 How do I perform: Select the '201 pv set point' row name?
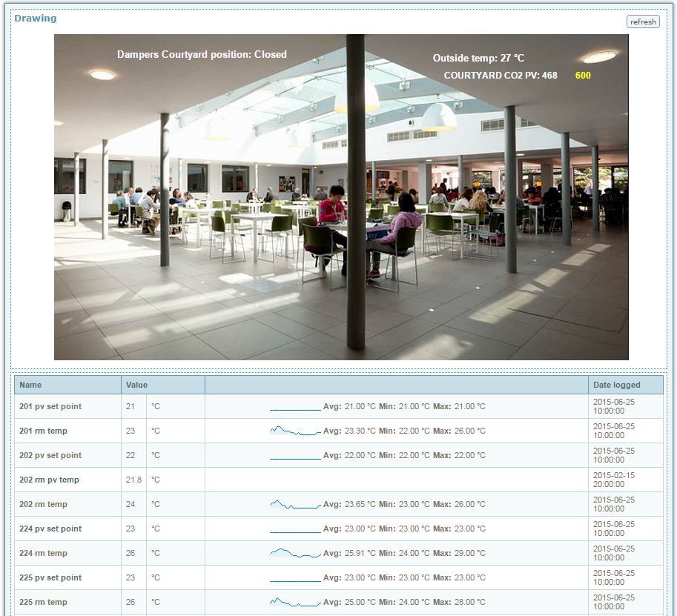click(x=50, y=406)
